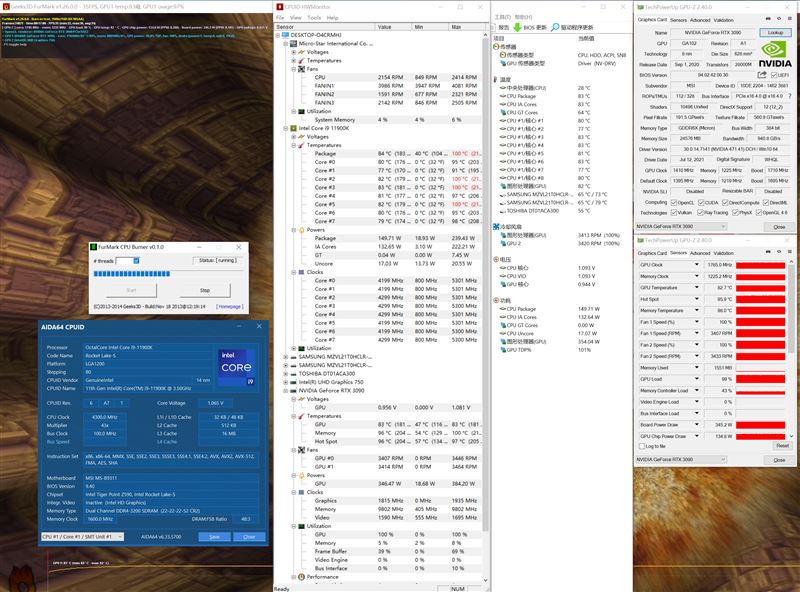Viewport: 800px width, 592px height.
Task: Collapse the Intel Core i9 11900K tree node
Action: [286, 128]
